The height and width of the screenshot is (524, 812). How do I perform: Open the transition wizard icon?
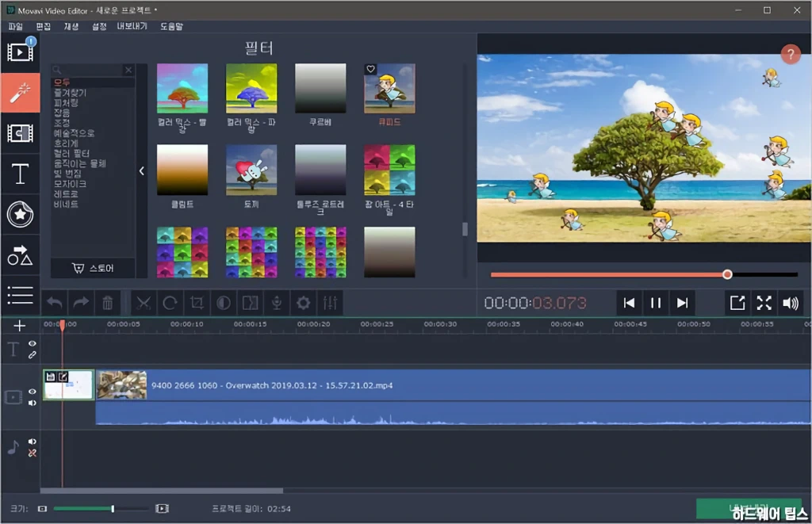point(250,303)
